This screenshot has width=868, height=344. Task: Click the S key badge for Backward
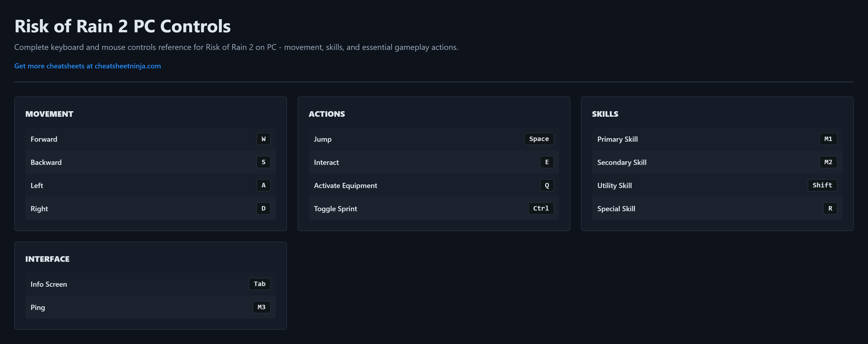point(263,162)
